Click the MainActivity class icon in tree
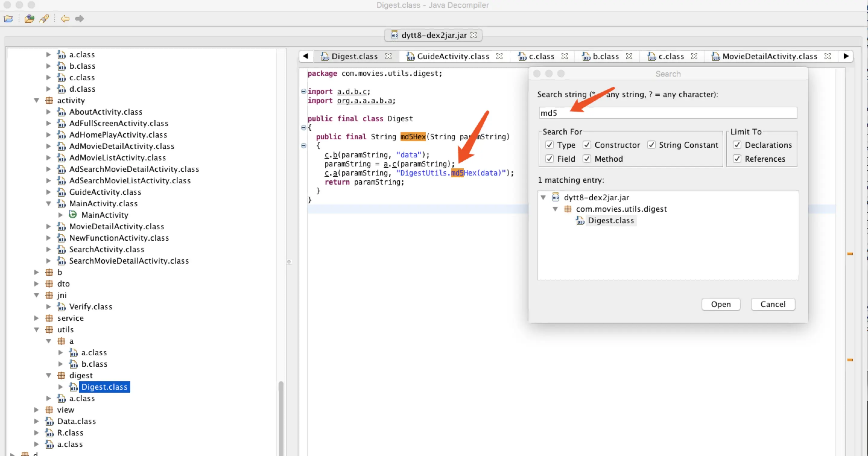The image size is (868, 456). (72, 215)
